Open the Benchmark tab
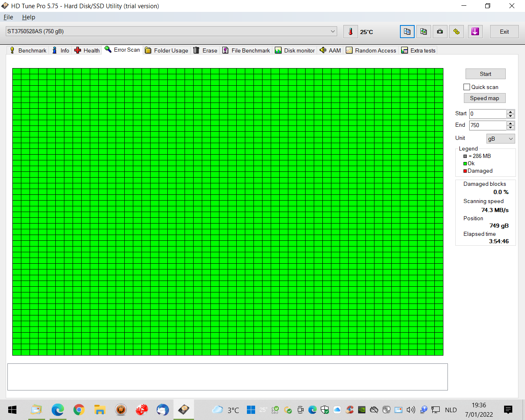The width and height of the screenshot is (525, 420). point(28,50)
